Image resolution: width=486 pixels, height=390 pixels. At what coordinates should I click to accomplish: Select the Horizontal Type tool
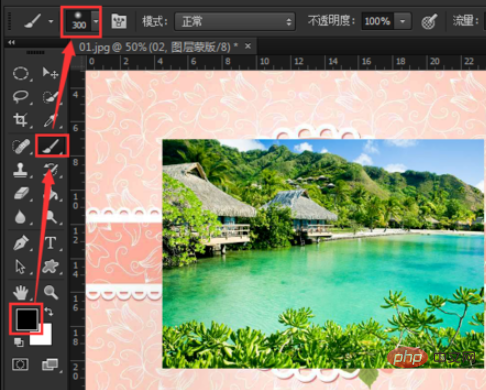pos(51,243)
